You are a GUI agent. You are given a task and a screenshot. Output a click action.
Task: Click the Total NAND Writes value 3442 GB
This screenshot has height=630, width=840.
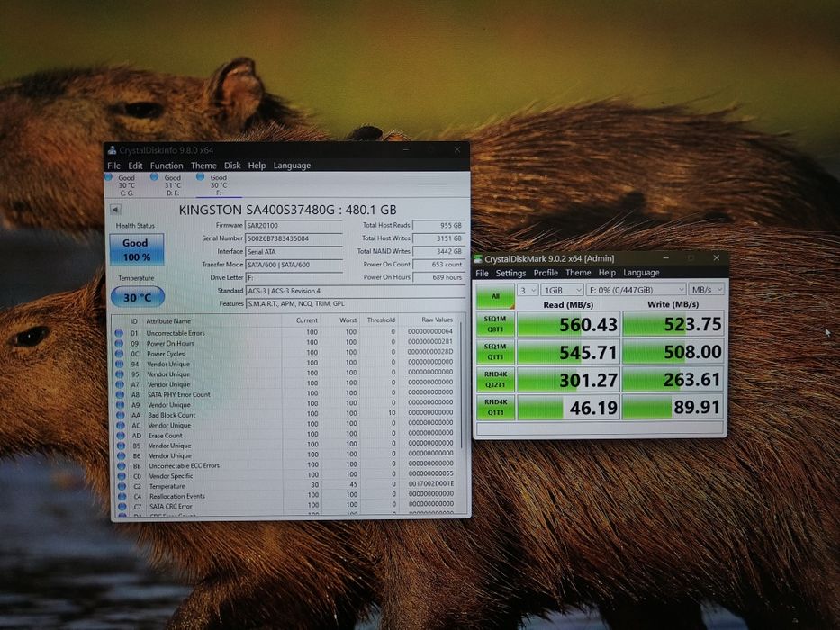(x=438, y=251)
